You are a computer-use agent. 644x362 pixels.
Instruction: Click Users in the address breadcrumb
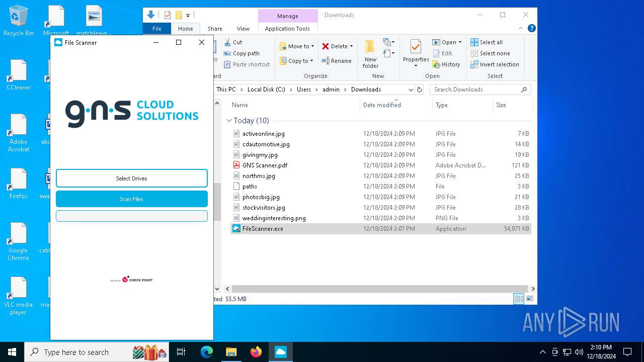tap(303, 89)
